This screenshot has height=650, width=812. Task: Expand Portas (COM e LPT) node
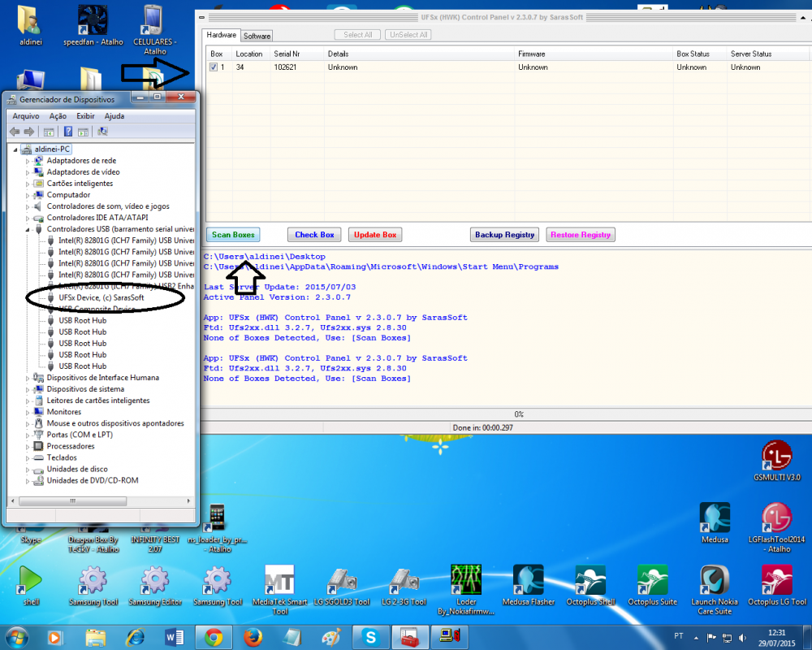click(x=28, y=435)
